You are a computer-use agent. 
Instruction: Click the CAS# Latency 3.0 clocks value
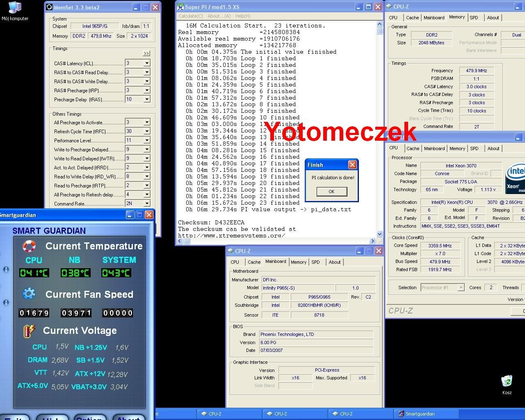(x=476, y=87)
